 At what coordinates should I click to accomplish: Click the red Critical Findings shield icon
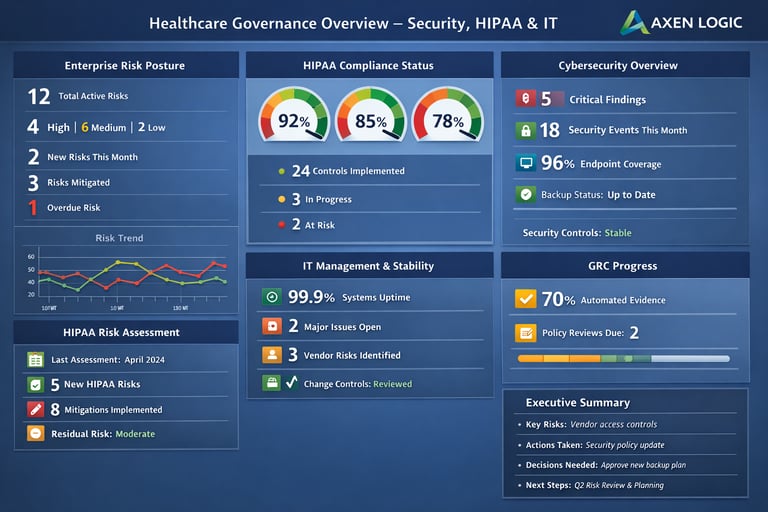pyautogui.click(x=525, y=98)
